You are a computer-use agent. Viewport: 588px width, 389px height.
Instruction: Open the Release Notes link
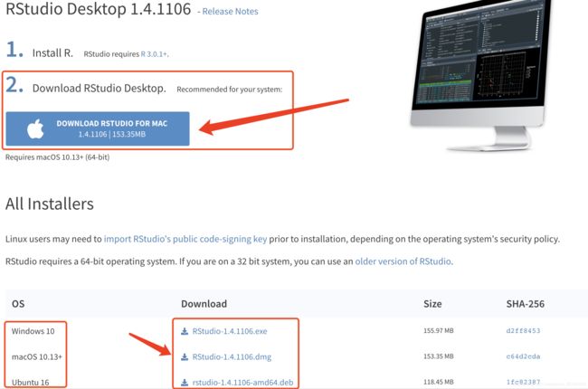[230, 11]
